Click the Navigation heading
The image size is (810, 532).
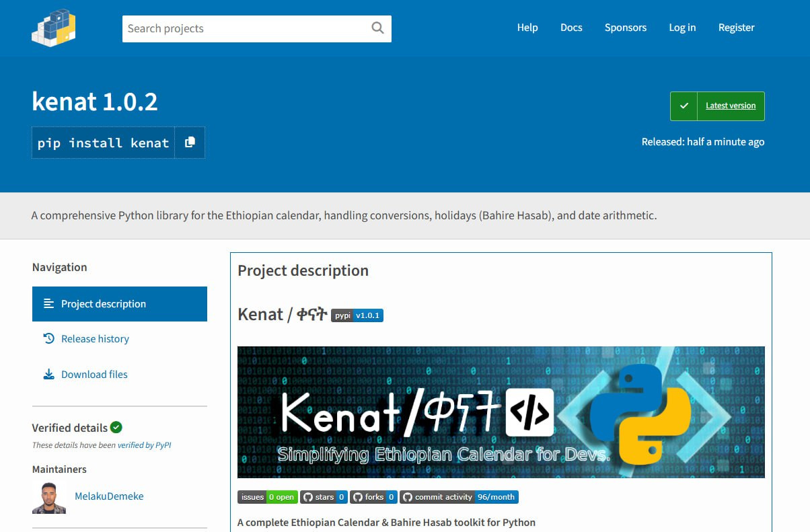coord(59,267)
